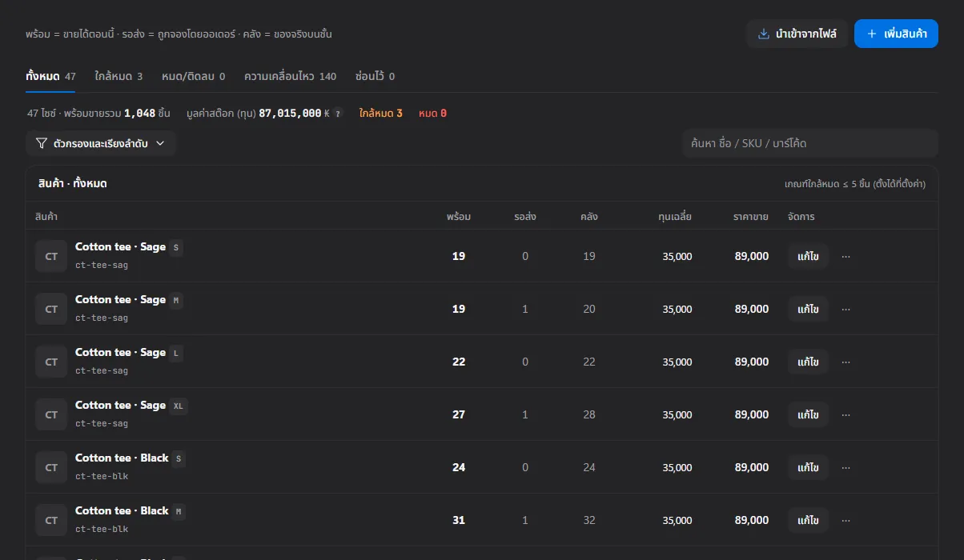The image size is (964, 560).
Task: Open the ซ่อนไว้ 0 tab
Action: (375, 77)
